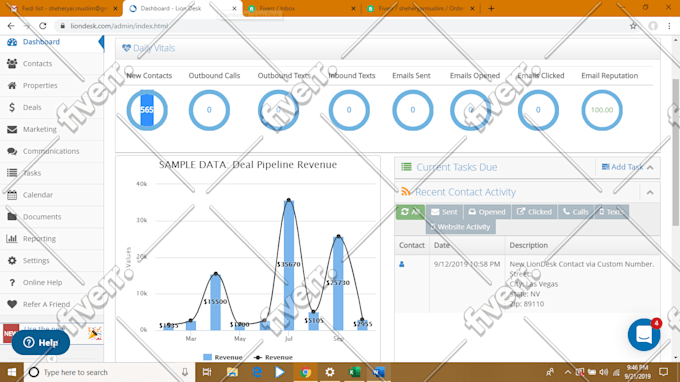Click the browser back arrow
Viewport: 680px width, 382px height.
click(11, 26)
